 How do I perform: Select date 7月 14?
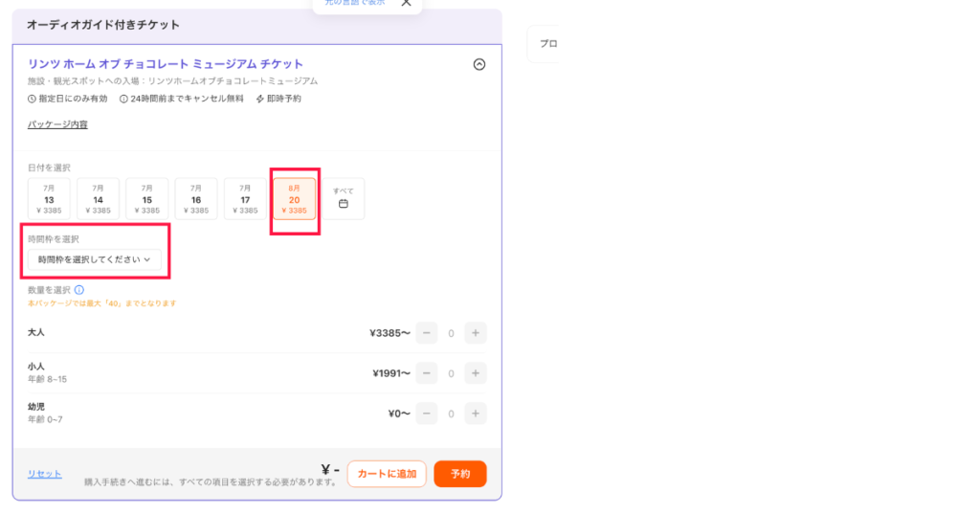click(99, 199)
